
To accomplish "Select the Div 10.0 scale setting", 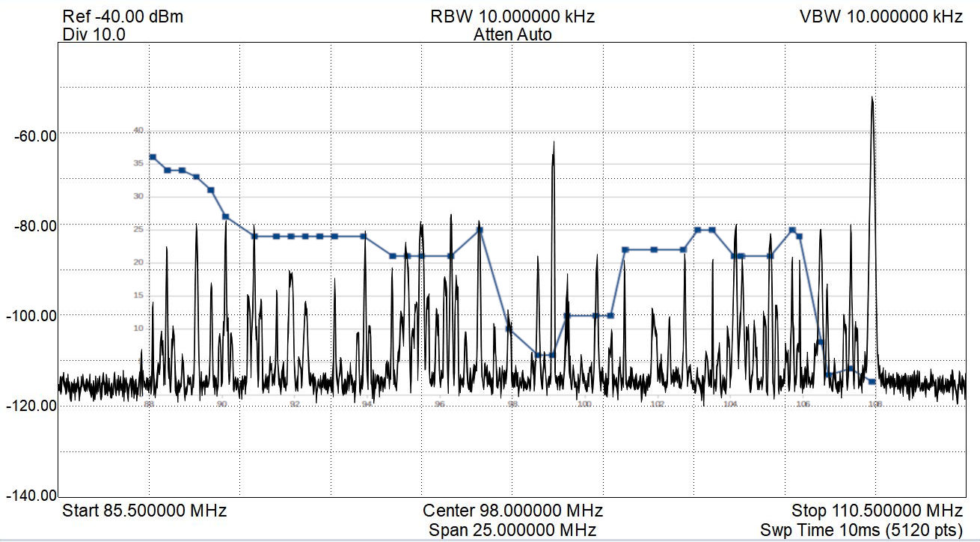I will 94,34.
